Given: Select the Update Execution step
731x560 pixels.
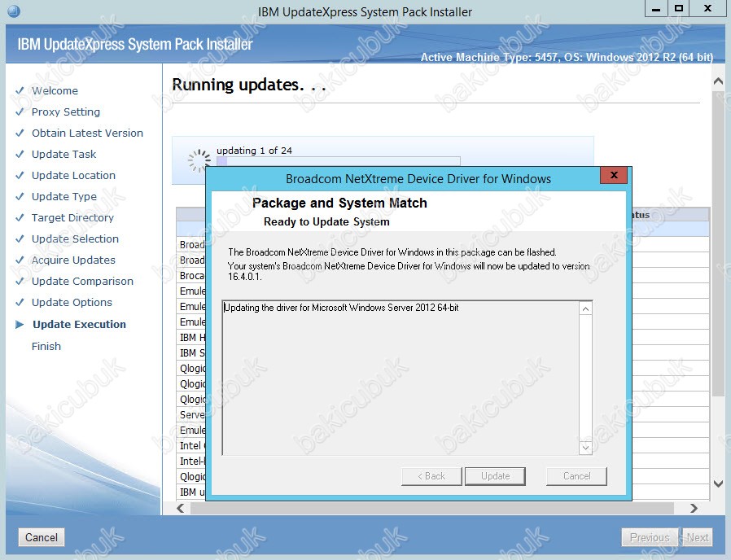Looking at the screenshot, I should pyautogui.click(x=79, y=325).
